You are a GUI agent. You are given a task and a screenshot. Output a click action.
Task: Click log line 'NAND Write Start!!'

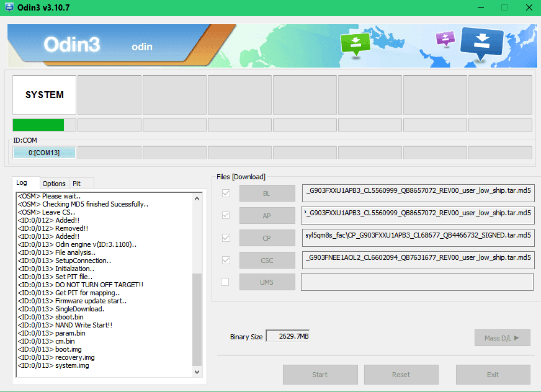tap(65, 325)
